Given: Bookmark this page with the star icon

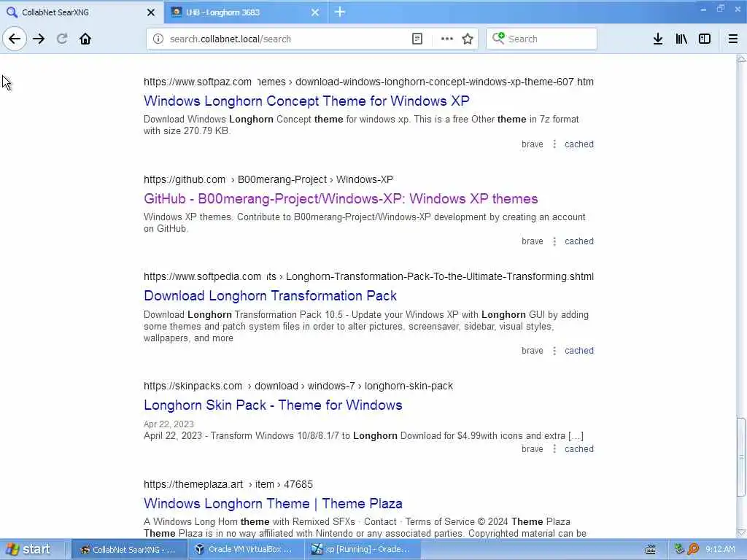Looking at the screenshot, I should click(468, 39).
